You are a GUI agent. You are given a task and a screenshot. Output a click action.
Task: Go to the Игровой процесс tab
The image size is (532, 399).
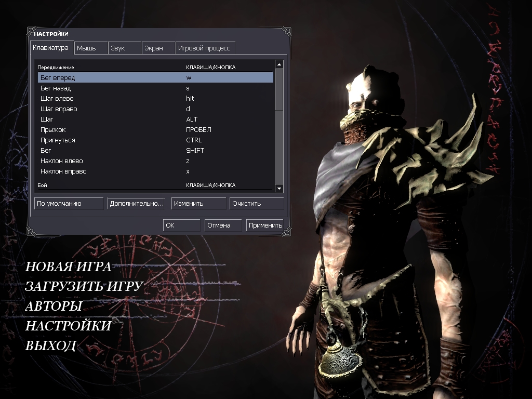click(205, 48)
